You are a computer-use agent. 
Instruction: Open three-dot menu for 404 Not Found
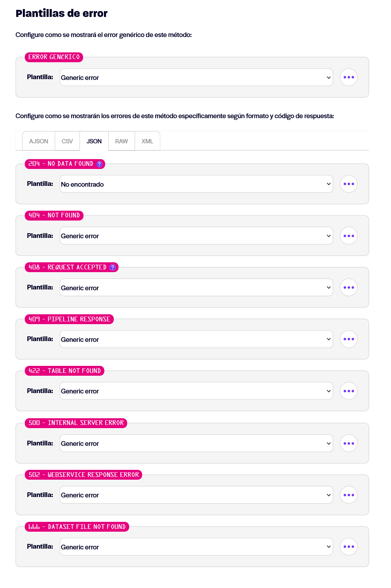(x=348, y=236)
